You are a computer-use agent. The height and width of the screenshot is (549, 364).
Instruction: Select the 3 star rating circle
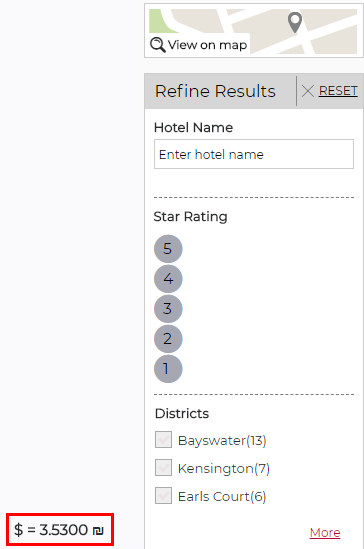[168, 308]
